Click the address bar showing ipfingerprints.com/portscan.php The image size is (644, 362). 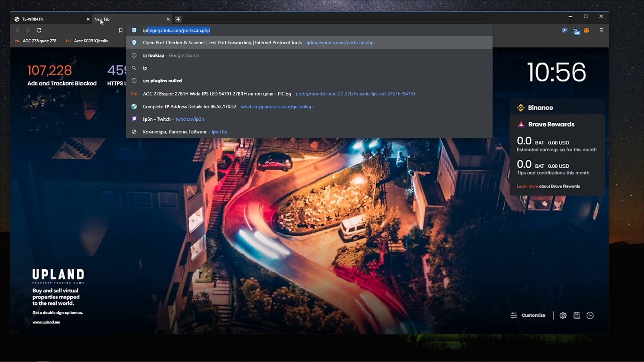click(x=309, y=30)
